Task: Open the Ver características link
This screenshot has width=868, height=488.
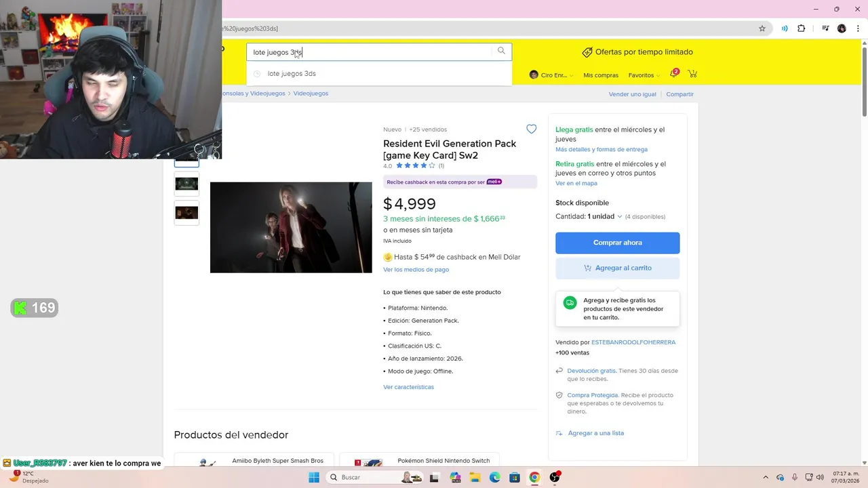Action: [408, 387]
